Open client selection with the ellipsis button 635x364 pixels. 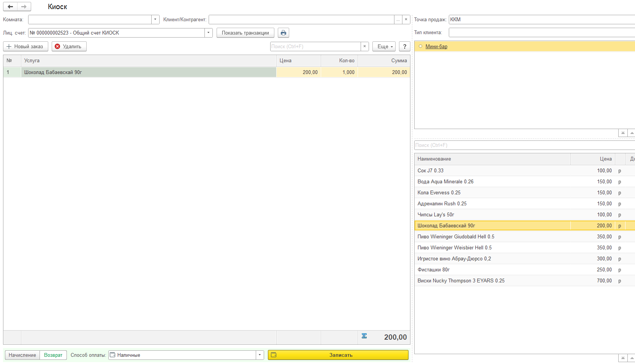(x=398, y=19)
